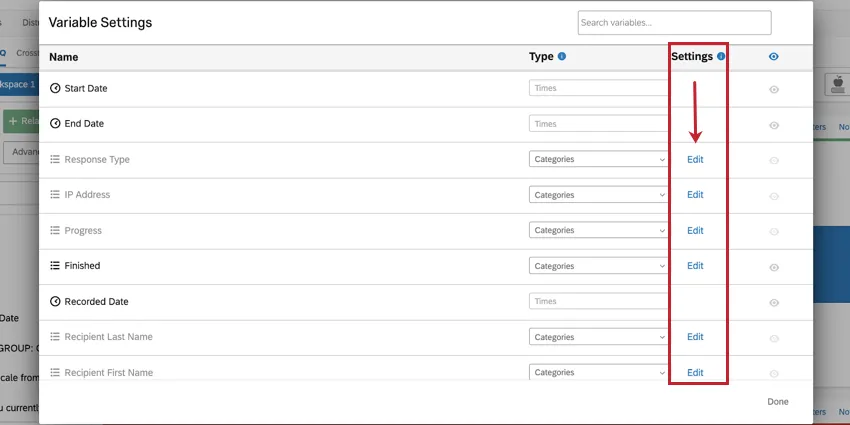Click the list icon beside Finished
Viewport: 850px width, 425px height.
pyautogui.click(x=55, y=266)
